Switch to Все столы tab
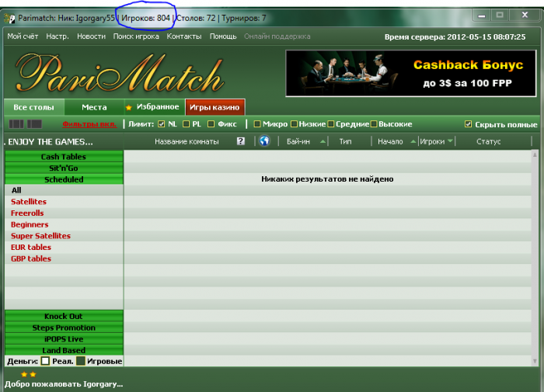Viewport: 544px width, 392px height. pyautogui.click(x=34, y=107)
